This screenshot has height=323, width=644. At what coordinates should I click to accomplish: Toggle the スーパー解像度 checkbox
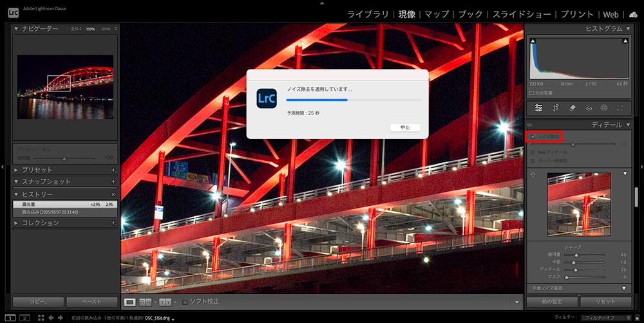point(533,160)
